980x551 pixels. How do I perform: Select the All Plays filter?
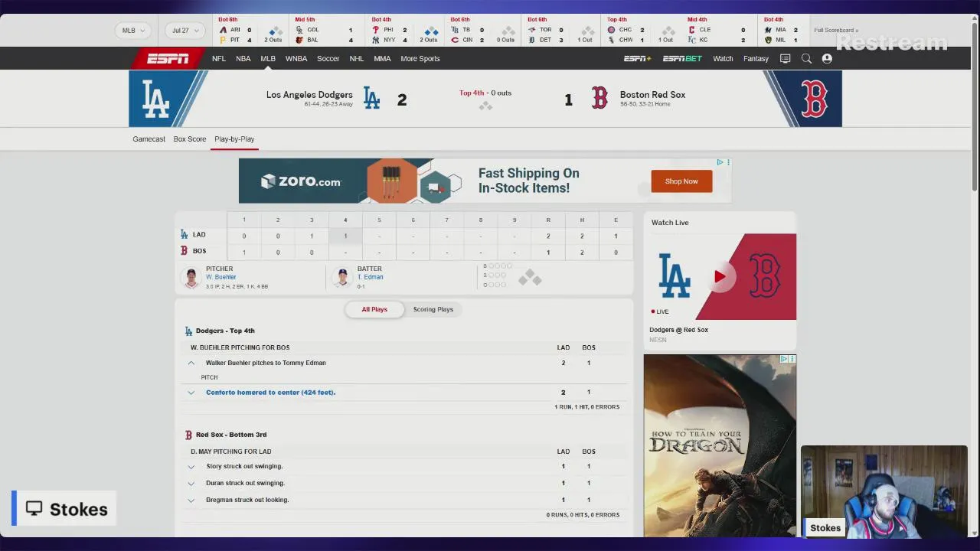[x=374, y=309]
